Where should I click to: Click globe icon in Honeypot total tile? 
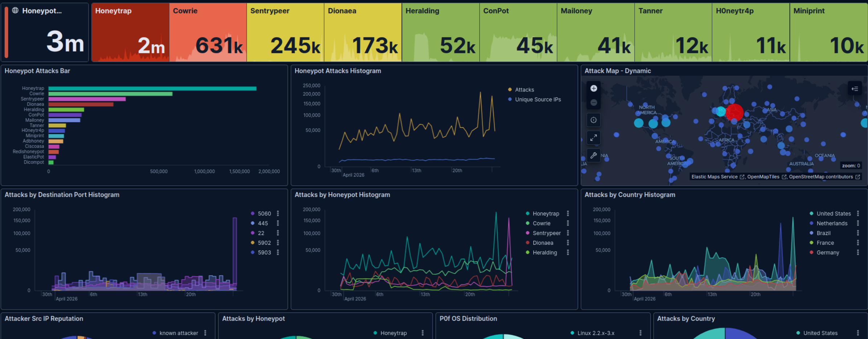click(15, 11)
